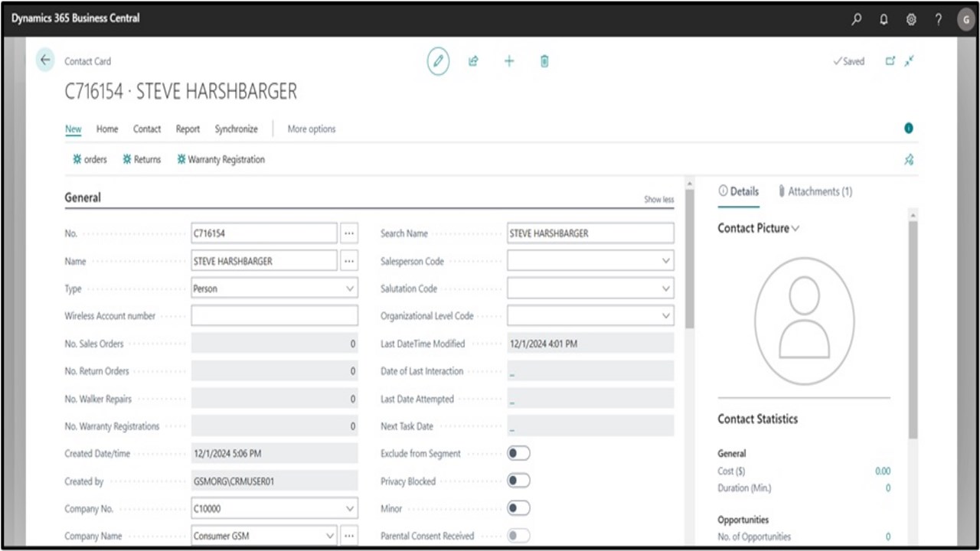Create a new record with the plus icon
The height and width of the screenshot is (551, 980).
tap(509, 61)
